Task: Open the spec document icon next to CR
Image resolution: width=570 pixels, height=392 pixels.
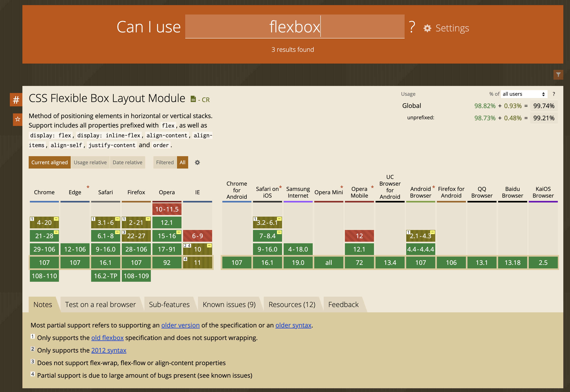Action: pos(193,99)
